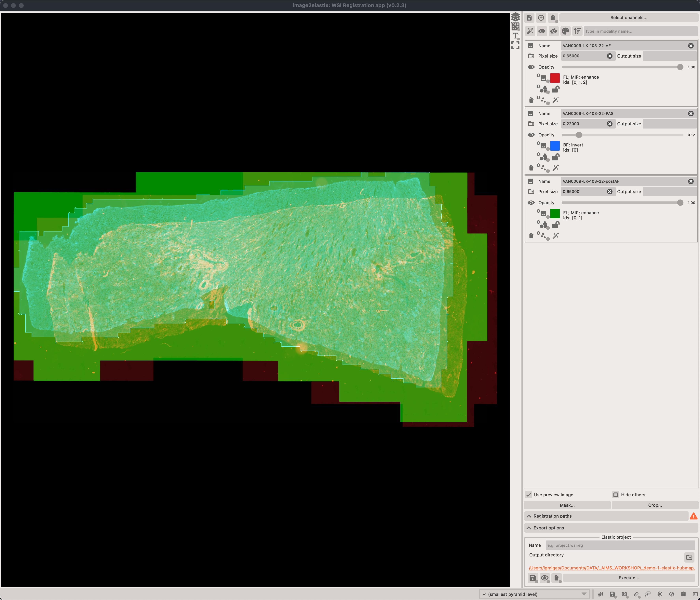
Task: Click the red color swatch for VAN0009-LK-103-22-AF
Action: point(555,78)
